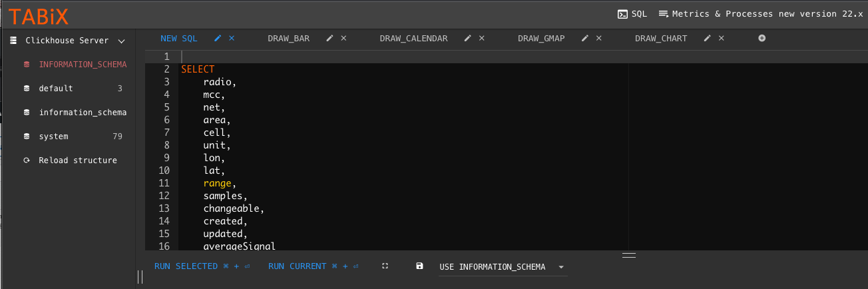This screenshot has height=289, width=868.
Task: Edit the DRAW_CALENDAR tab name with pencil
Action: tap(468, 39)
